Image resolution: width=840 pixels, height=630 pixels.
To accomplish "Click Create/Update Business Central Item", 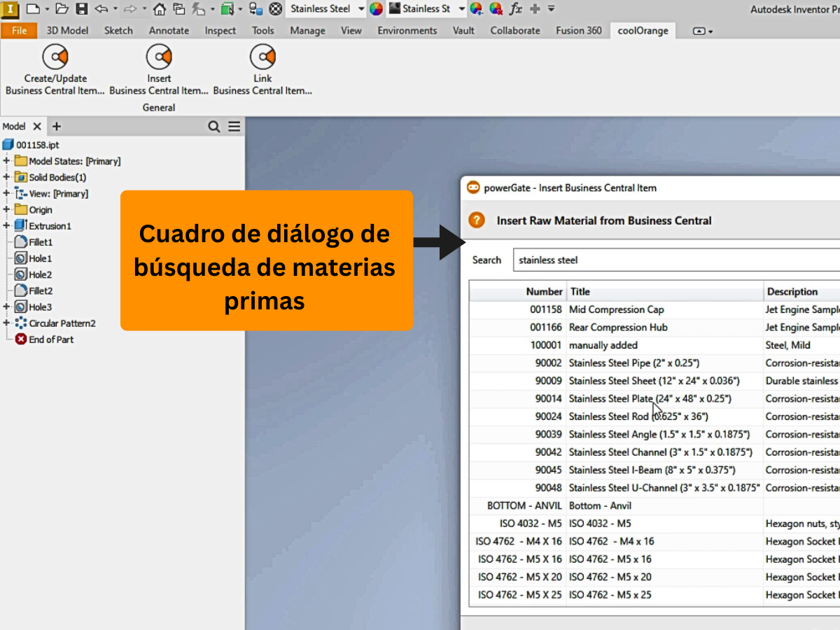I will [55, 69].
